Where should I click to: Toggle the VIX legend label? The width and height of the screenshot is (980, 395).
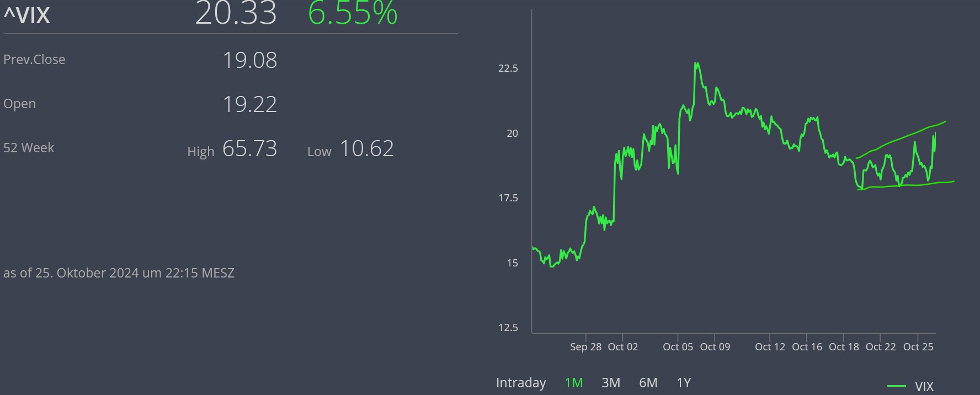[924, 387]
